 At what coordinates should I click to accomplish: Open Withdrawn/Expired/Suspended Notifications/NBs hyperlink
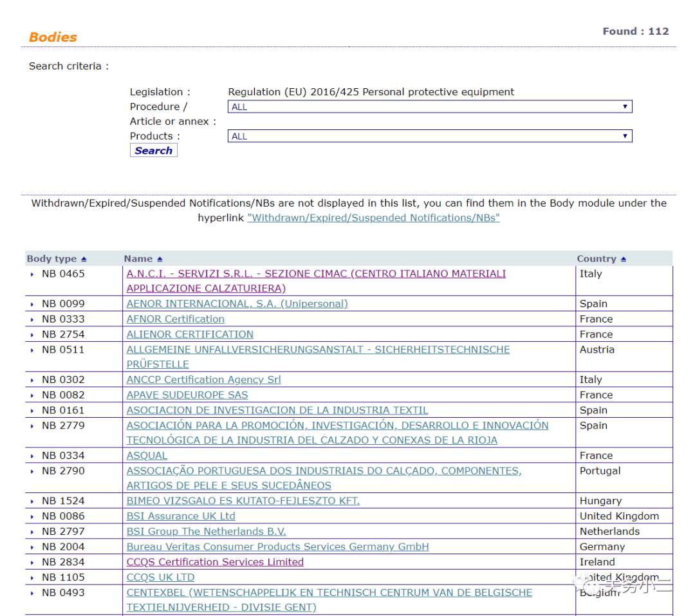pyautogui.click(x=373, y=218)
